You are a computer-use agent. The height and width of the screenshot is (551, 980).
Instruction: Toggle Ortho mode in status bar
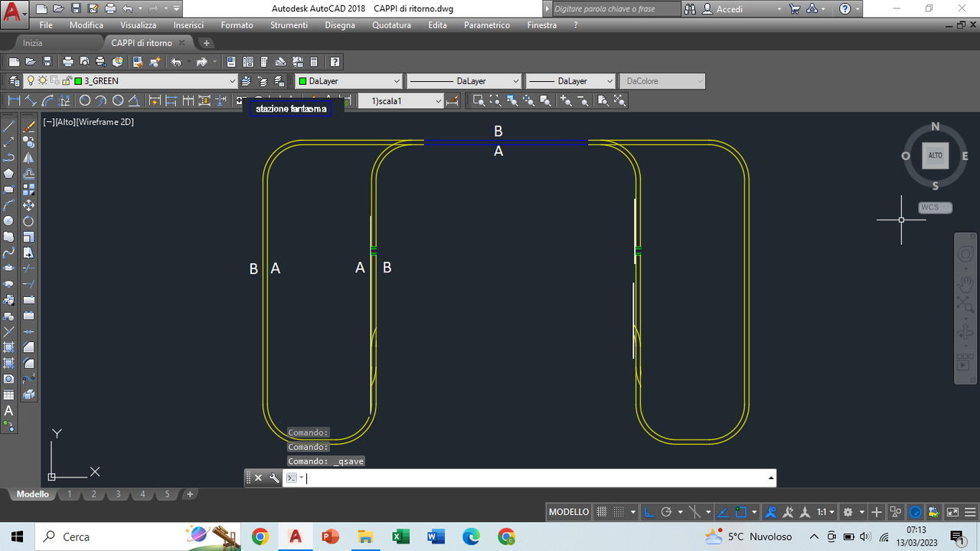pos(649,512)
